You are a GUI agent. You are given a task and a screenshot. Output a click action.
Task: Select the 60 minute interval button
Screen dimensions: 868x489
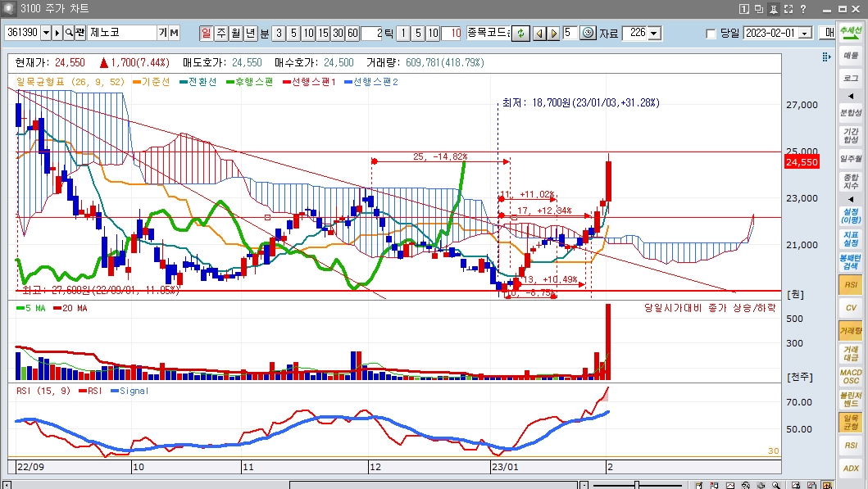point(352,33)
